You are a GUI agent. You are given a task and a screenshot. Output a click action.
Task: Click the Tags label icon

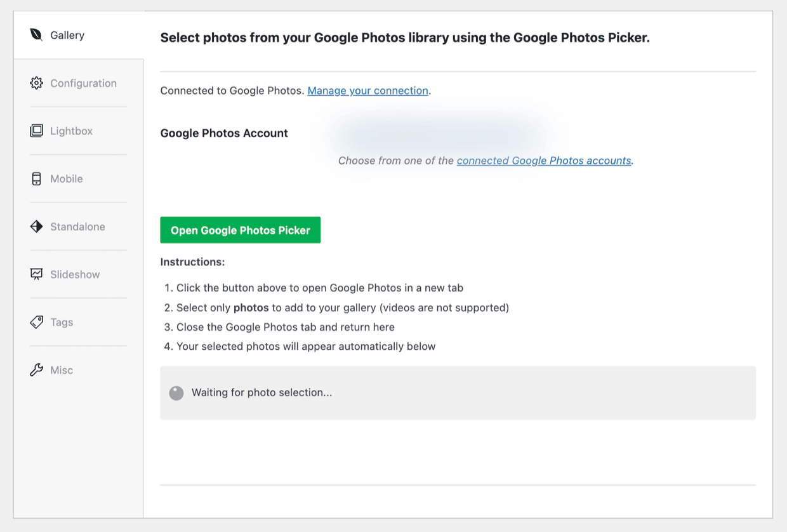click(x=36, y=322)
